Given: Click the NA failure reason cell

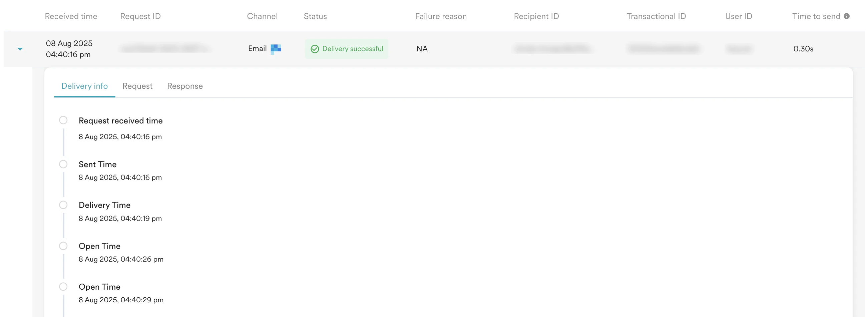Looking at the screenshot, I should 422,48.
